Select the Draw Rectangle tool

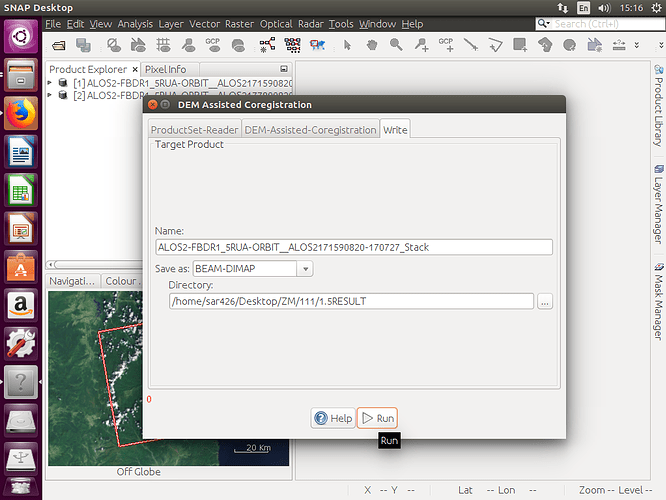tap(520, 45)
